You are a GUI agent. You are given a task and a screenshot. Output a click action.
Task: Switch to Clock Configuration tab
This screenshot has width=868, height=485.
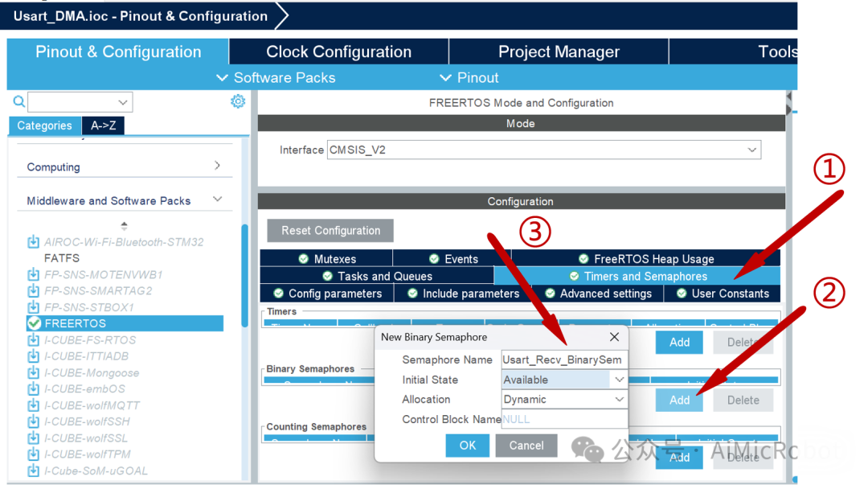339,51
